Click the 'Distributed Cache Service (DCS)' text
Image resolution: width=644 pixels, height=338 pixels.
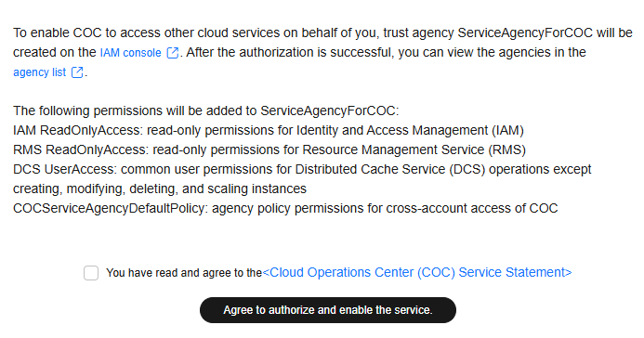click(x=390, y=169)
